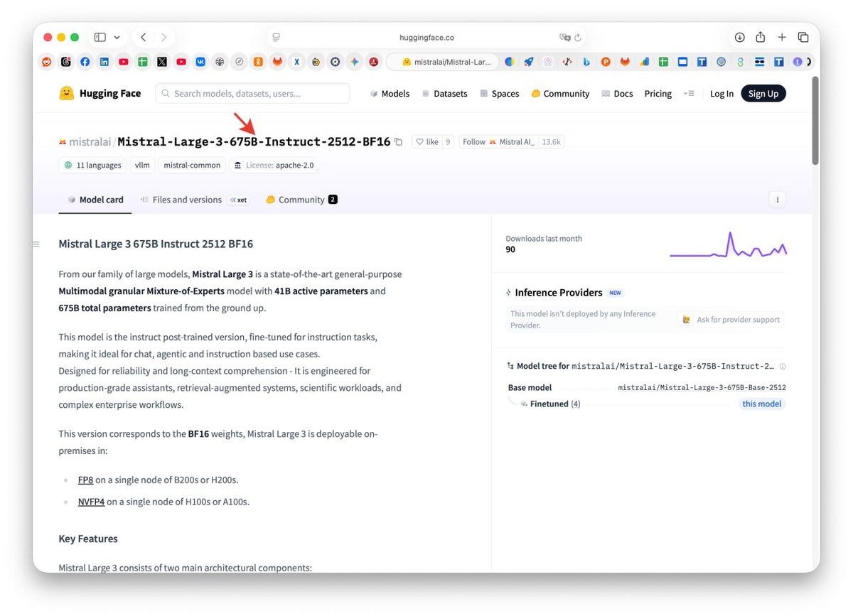Open the Product Hunt orange P tab
Viewport: 853px width, 616px height.
[x=606, y=62]
